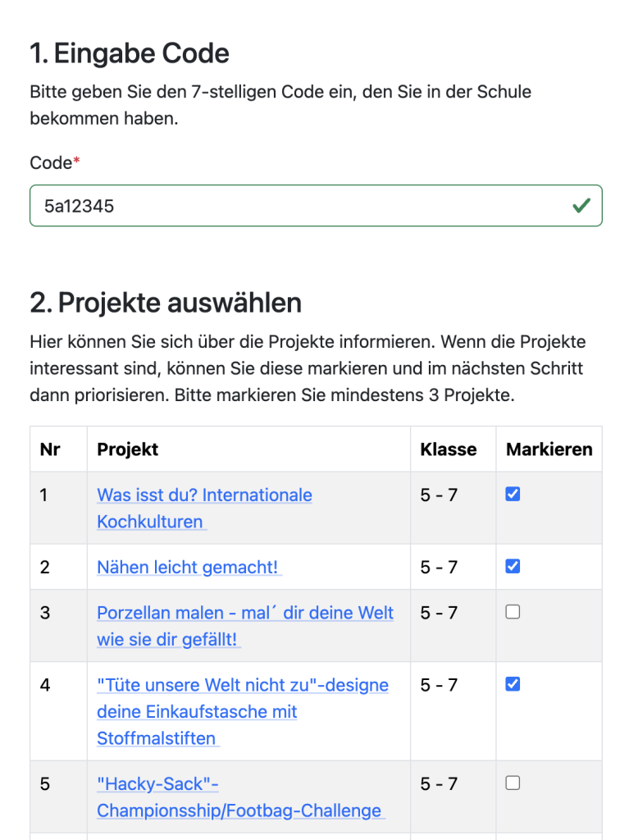Click the "Markieren" column header
620x840 pixels.
tap(549, 449)
